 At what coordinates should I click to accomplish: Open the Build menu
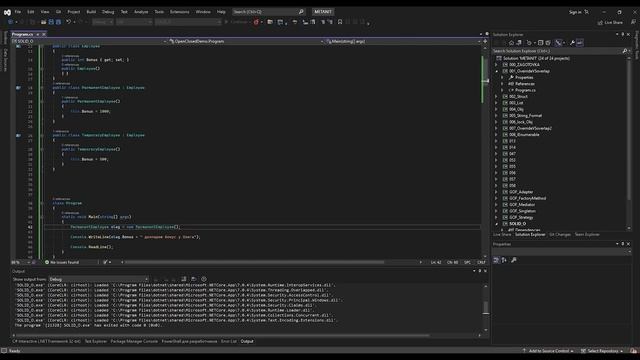click(x=91, y=12)
